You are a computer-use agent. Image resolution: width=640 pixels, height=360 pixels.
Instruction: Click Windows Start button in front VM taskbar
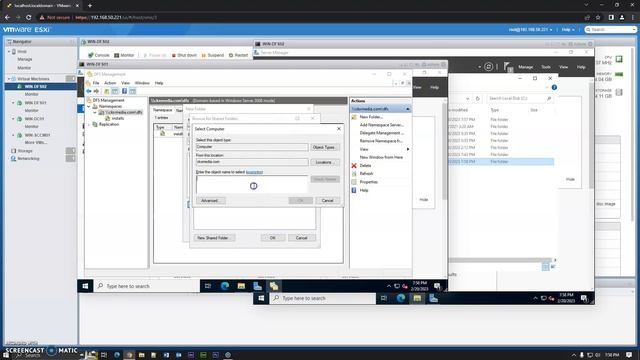click(85, 286)
